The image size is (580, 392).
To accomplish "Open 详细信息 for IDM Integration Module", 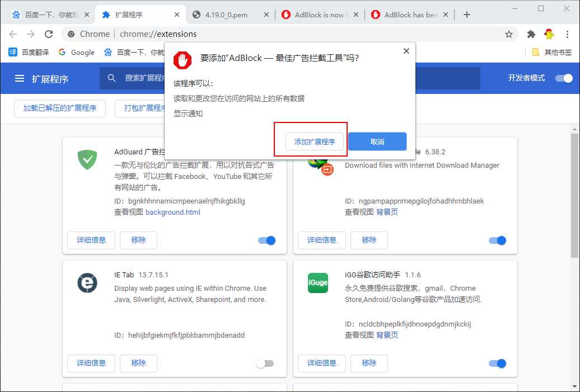I will point(322,240).
